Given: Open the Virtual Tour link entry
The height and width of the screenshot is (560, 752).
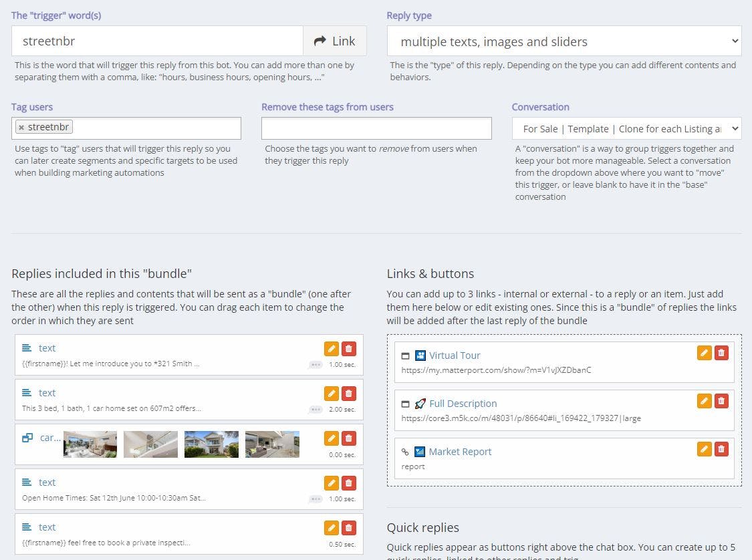Looking at the screenshot, I should (455, 356).
